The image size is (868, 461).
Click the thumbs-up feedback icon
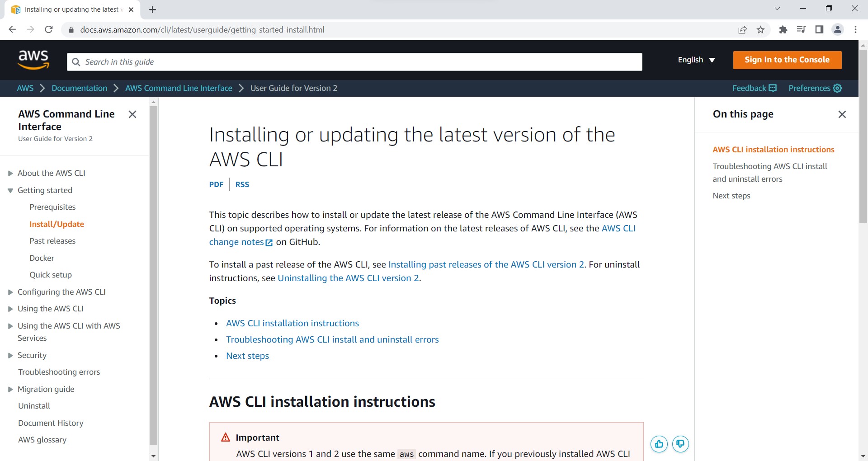659,444
